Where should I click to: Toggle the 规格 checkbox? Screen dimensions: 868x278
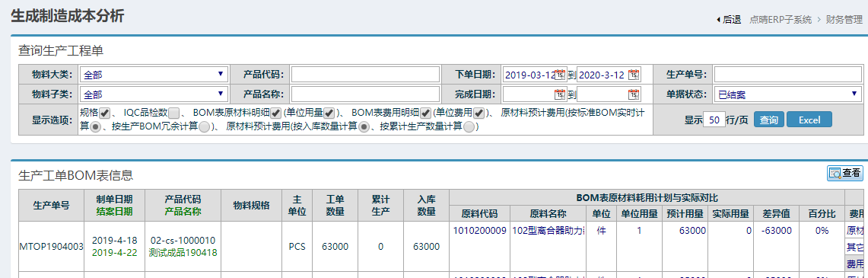[105, 113]
